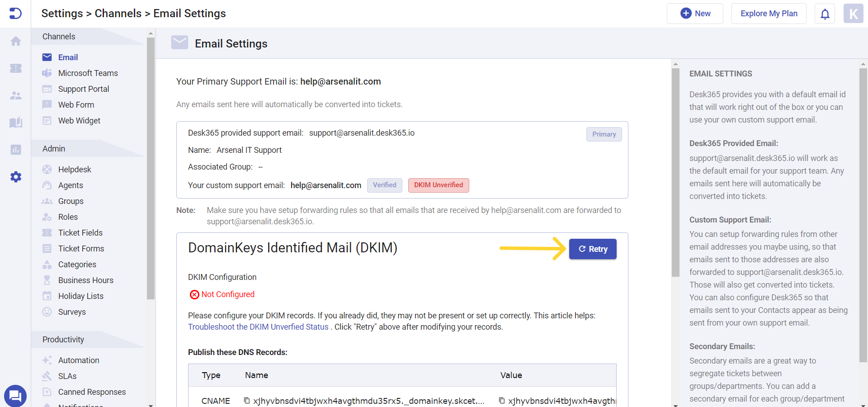This screenshot has width=868, height=407.
Task: Open the profile avatar menu
Action: (x=854, y=14)
